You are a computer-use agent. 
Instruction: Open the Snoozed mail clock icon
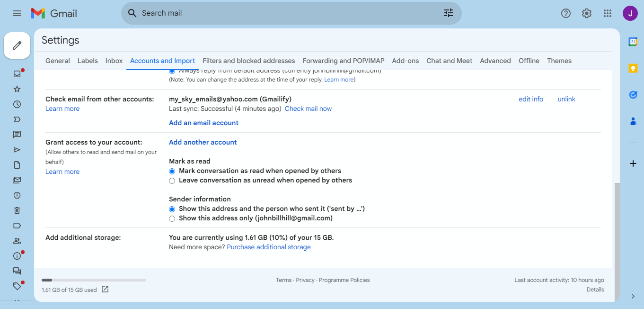click(x=17, y=104)
